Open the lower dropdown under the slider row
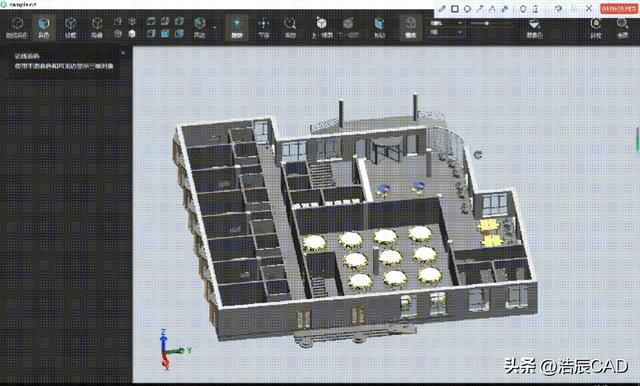 click(446, 32)
